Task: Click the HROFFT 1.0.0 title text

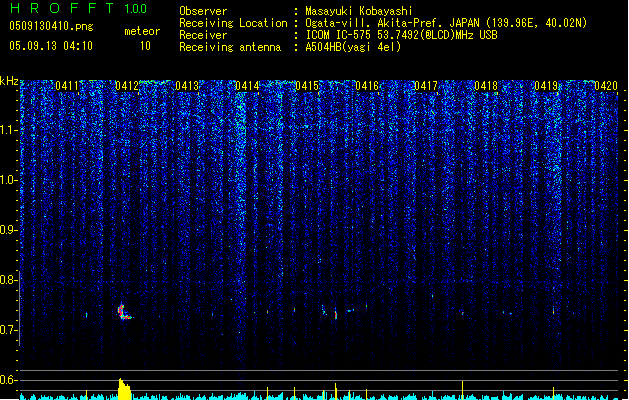Action: click(78, 8)
